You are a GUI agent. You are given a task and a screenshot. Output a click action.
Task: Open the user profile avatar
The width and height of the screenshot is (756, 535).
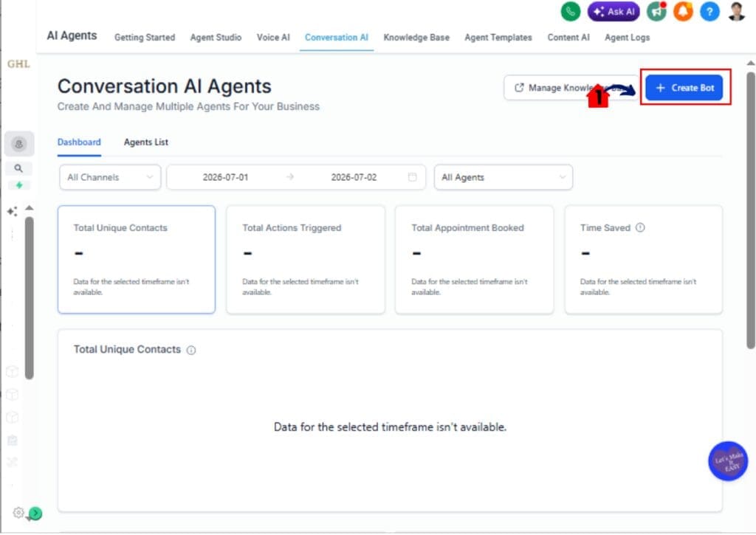point(736,12)
